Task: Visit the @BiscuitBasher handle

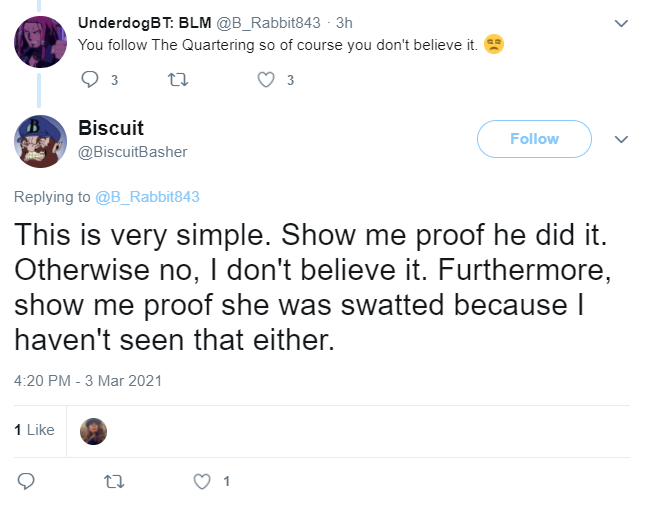Action: tap(133, 152)
